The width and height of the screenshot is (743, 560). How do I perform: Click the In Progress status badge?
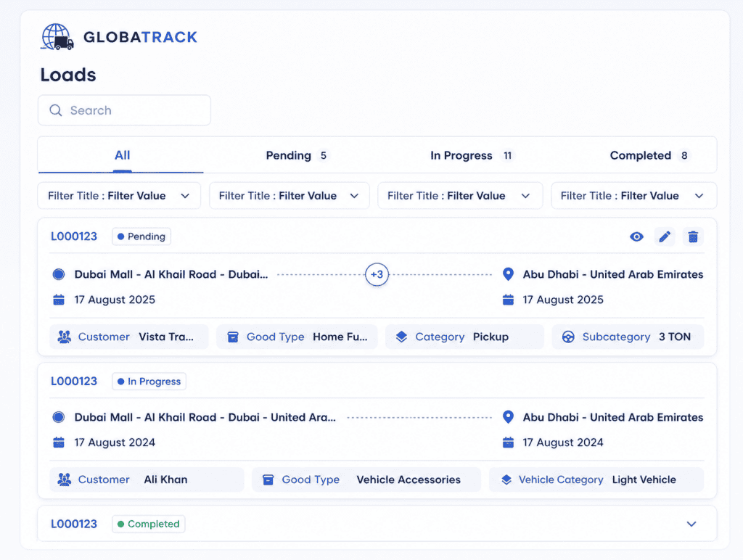(149, 382)
